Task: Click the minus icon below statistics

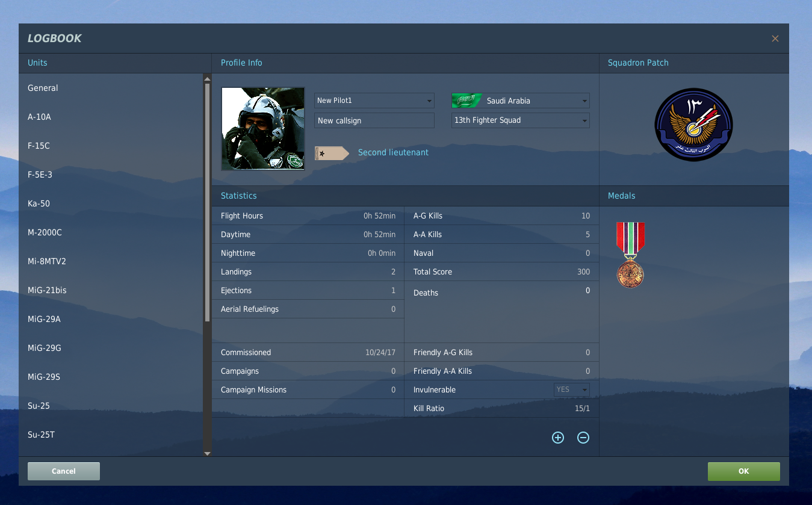Action: coord(583,438)
